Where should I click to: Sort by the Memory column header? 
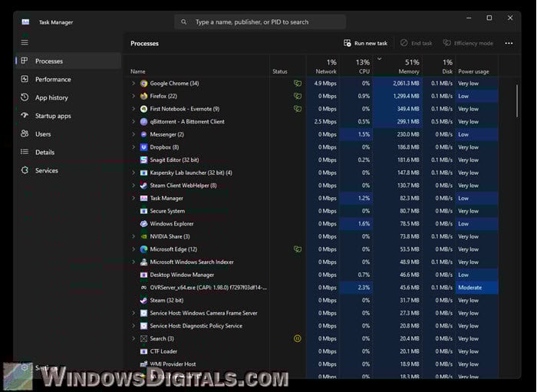pos(398,67)
